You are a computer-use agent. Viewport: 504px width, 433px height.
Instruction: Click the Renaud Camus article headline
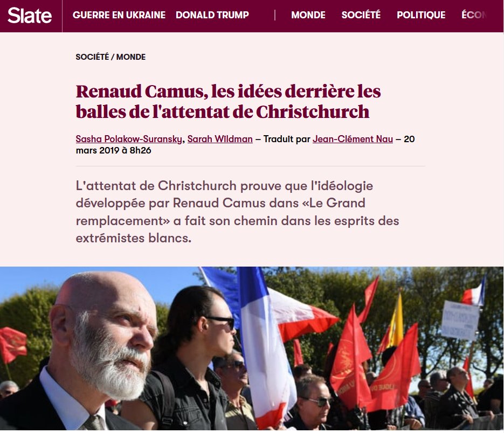(x=228, y=101)
